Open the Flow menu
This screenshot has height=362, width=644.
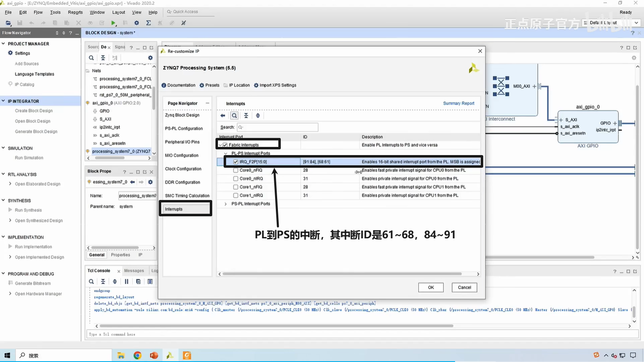[x=38, y=12]
